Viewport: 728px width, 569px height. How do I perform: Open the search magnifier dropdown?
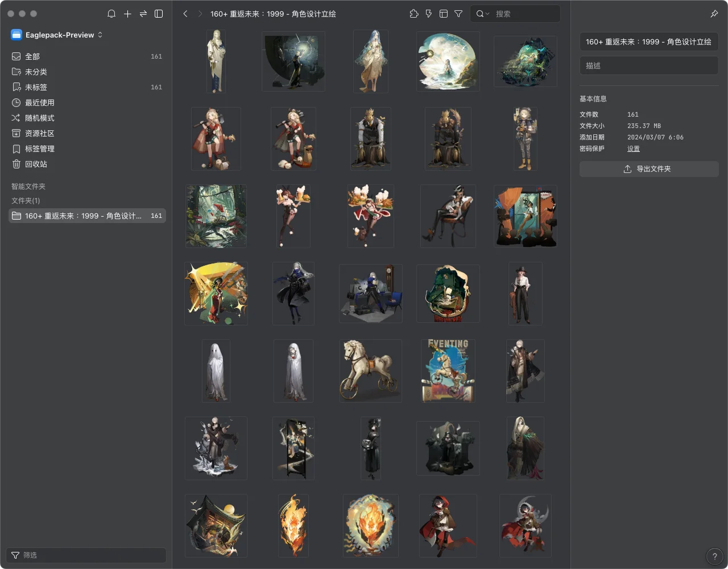point(482,14)
